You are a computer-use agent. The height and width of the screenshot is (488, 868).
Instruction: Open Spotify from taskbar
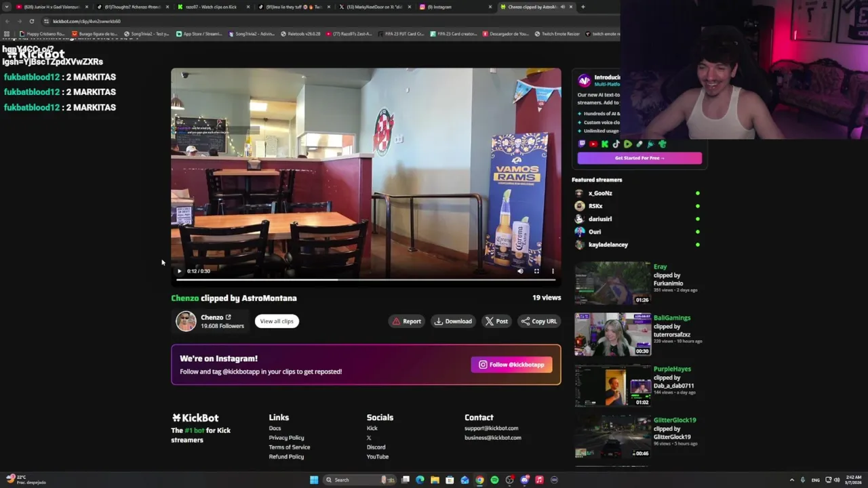click(x=494, y=480)
